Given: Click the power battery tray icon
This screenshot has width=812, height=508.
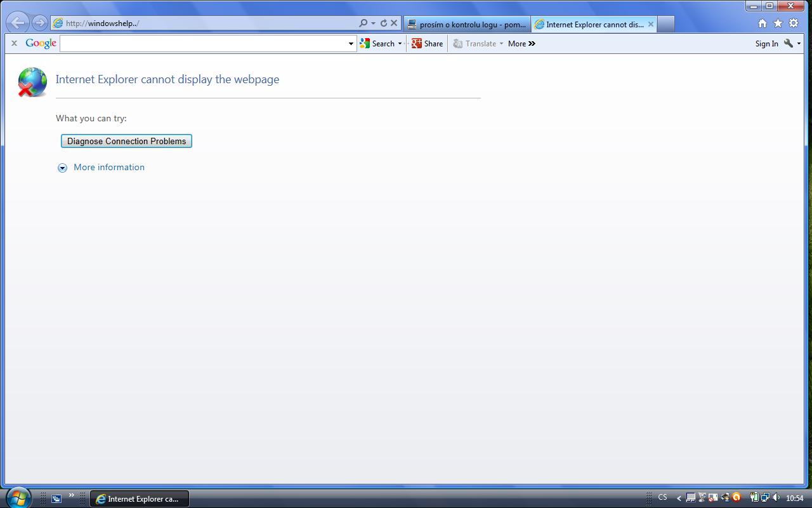Looking at the screenshot, I should (x=754, y=498).
